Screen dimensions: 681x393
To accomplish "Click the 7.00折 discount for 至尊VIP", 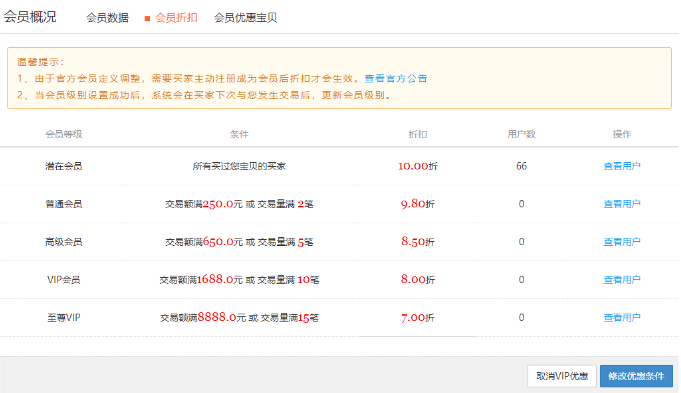I will pyautogui.click(x=417, y=317).
